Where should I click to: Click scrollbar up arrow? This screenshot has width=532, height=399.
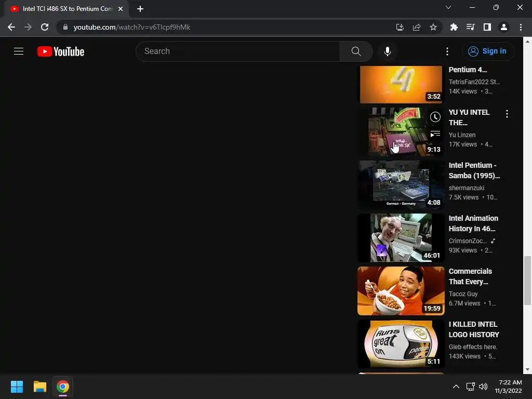(527, 42)
